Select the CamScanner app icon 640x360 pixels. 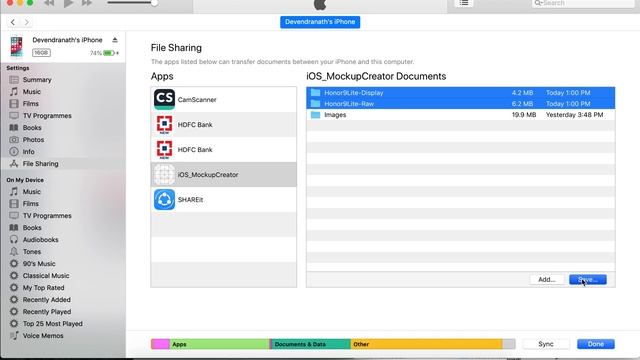(x=164, y=100)
